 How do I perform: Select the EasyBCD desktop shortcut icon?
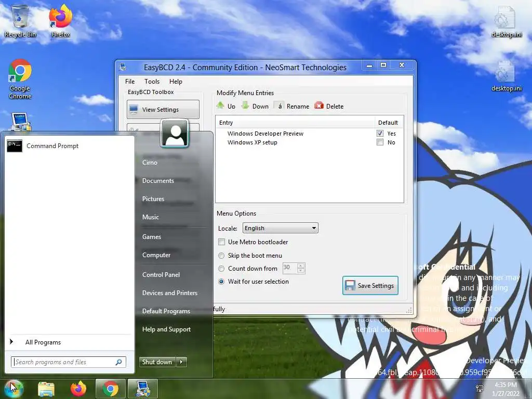point(20,122)
